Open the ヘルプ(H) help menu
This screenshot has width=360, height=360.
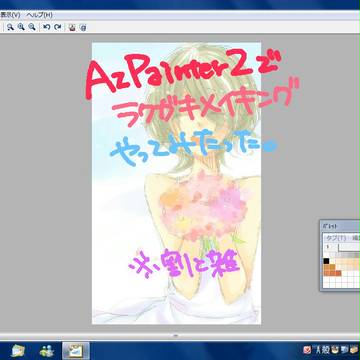click(39, 15)
